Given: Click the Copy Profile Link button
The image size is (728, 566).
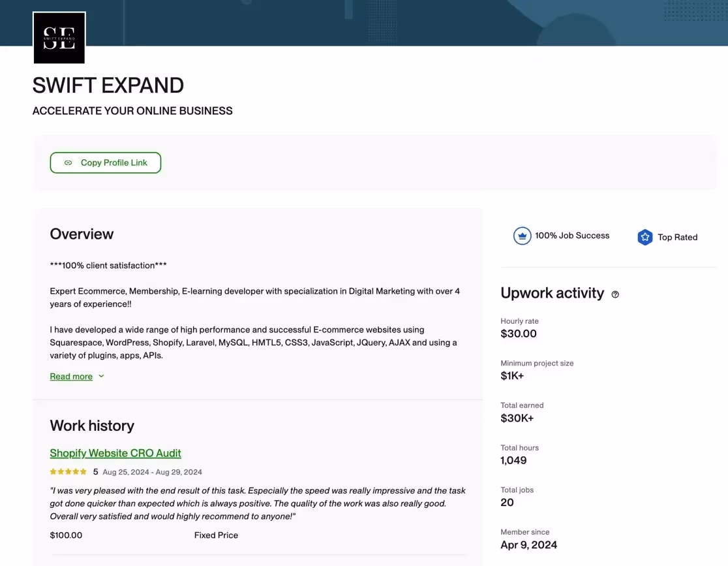Looking at the screenshot, I should point(106,163).
